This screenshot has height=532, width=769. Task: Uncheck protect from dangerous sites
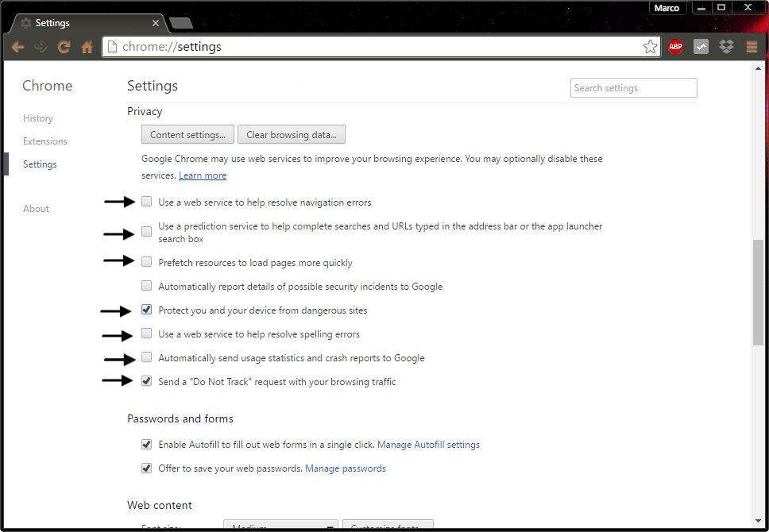(147, 310)
